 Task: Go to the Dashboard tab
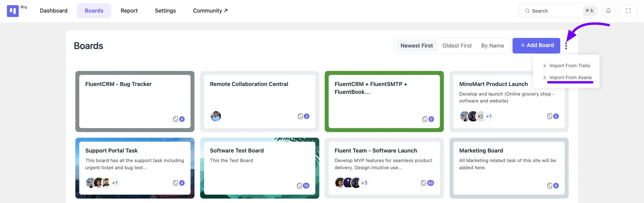pos(54,11)
